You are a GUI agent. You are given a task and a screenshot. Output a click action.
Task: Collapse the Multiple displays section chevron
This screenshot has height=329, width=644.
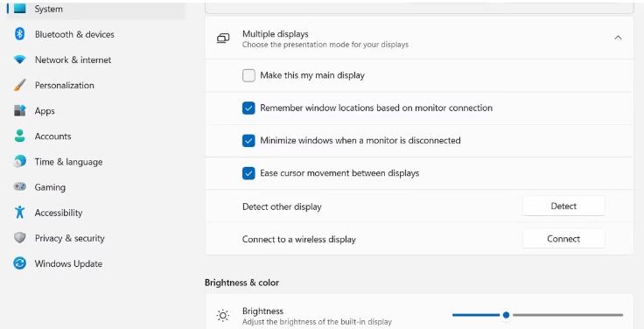(618, 38)
